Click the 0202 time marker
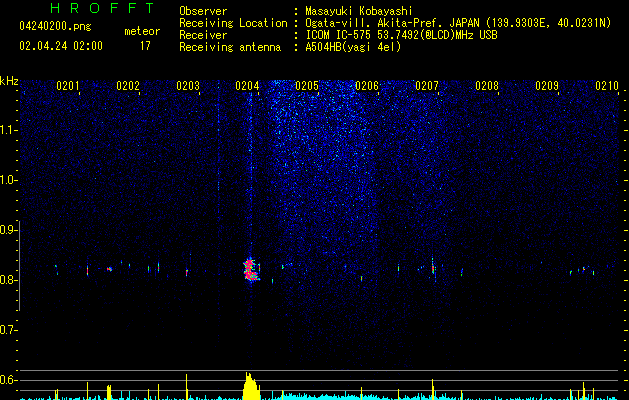Viewport: 629px width, 400px height. tap(128, 86)
